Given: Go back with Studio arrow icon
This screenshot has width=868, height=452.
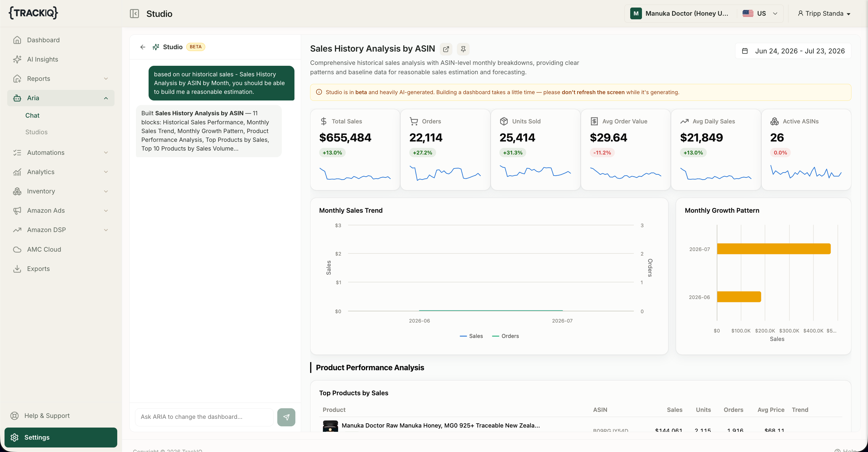Looking at the screenshot, I should point(143,47).
